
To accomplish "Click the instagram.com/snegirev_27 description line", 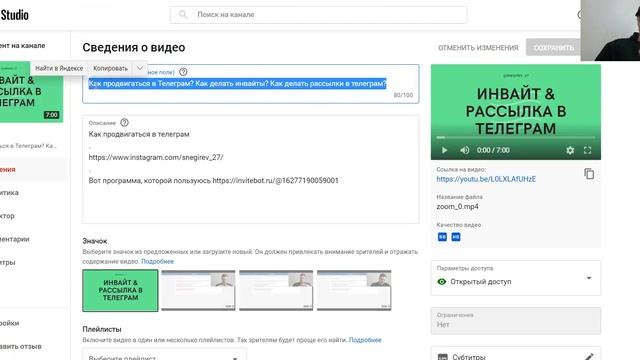I will 156,157.
